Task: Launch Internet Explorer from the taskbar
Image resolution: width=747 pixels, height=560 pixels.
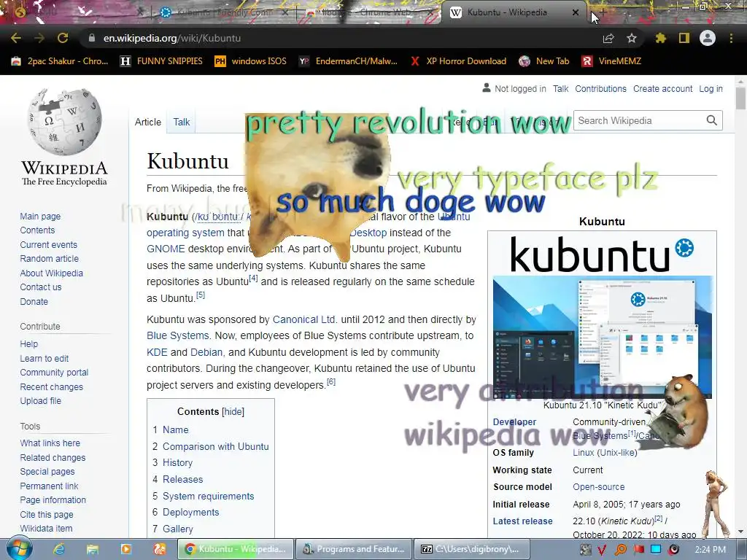Action: click(59, 549)
